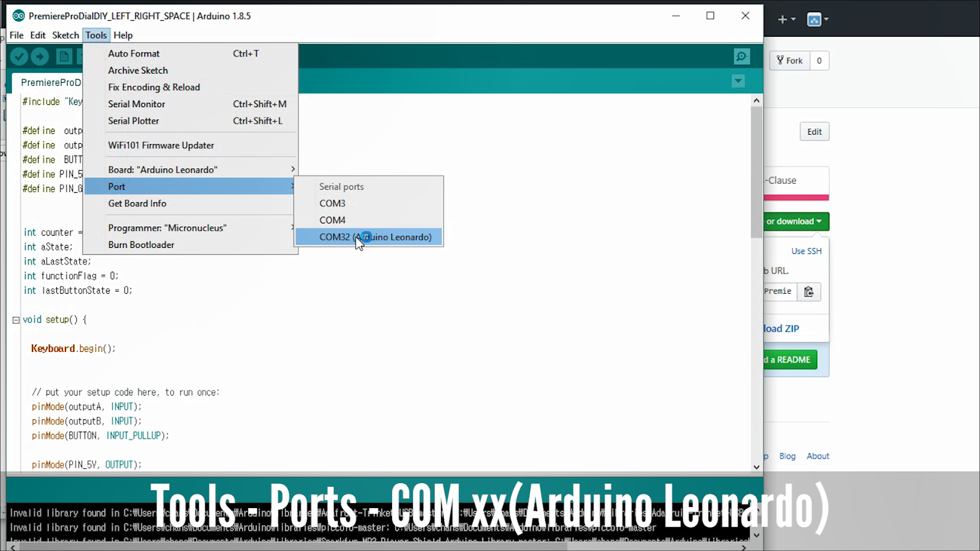Open the tab options dropdown arrow

point(738,81)
